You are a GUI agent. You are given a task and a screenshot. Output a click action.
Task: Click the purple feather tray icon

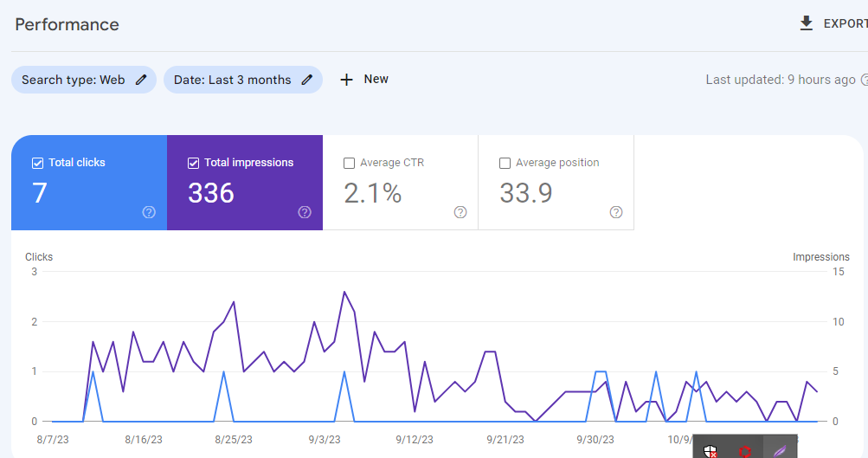pyautogui.click(x=780, y=451)
